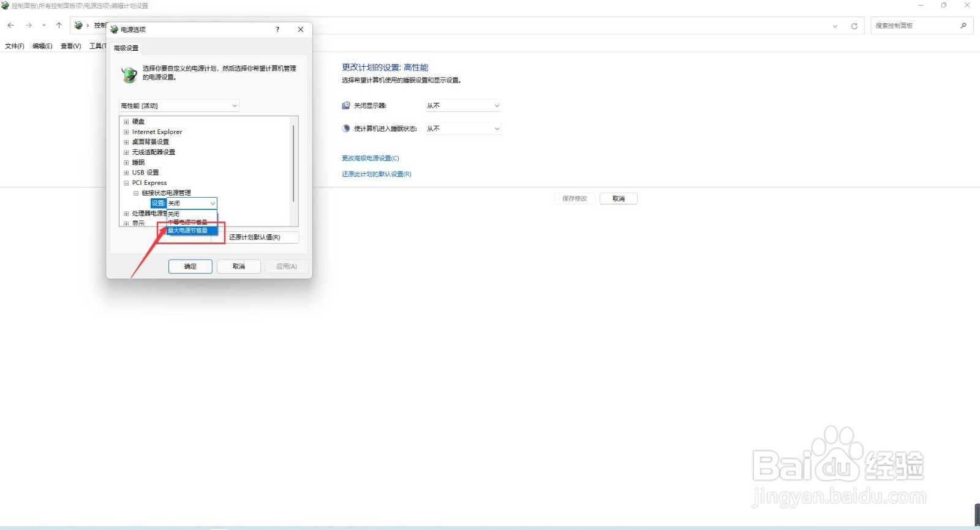Click the help question mark in 电源选项 dialog
The width and height of the screenshot is (980, 530).
[277, 29]
